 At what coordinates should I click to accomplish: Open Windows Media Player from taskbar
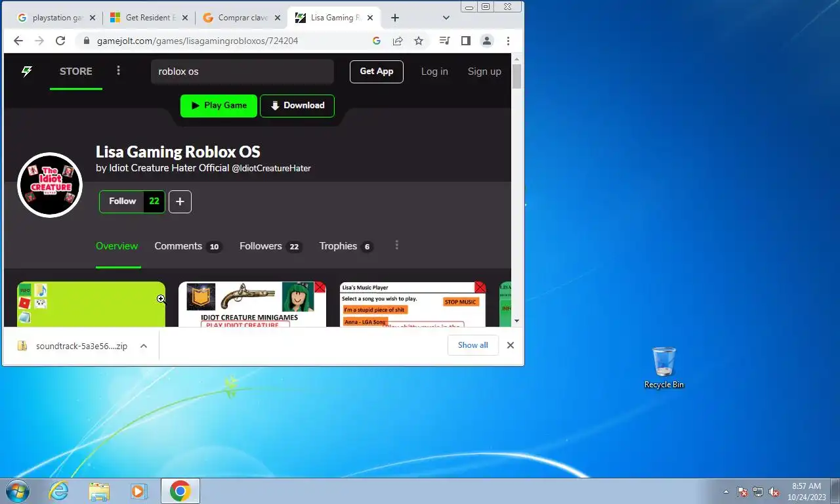tap(138, 491)
